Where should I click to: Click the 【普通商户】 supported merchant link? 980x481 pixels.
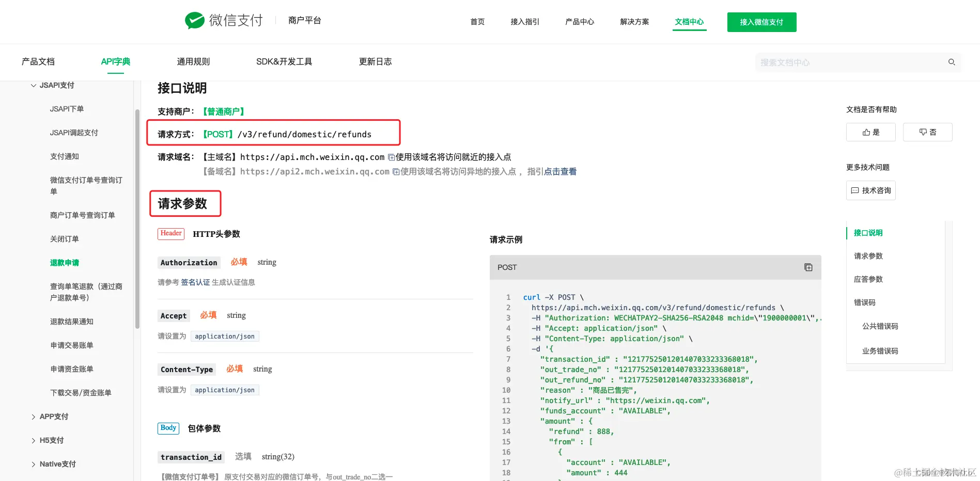point(223,111)
